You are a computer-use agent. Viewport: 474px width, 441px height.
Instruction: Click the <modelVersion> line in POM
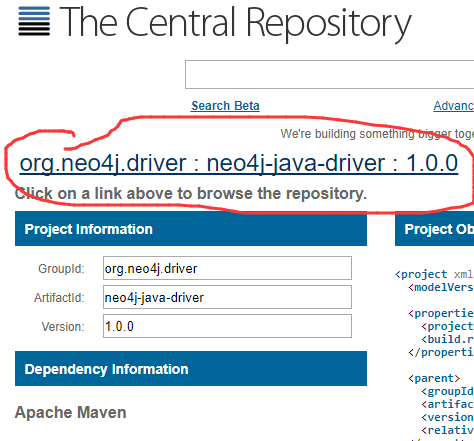pos(441,287)
